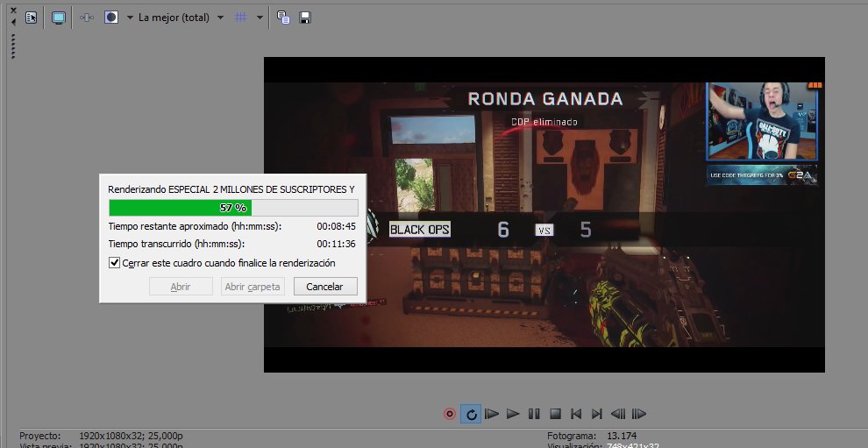Go to End of project button
The height and width of the screenshot is (448, 868).
pyautogui.click(x=597, y=414)
